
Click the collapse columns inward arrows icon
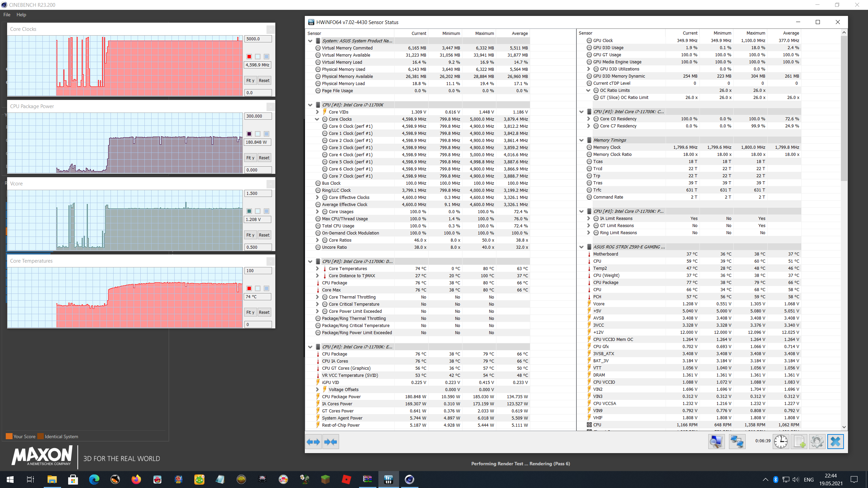331,442
